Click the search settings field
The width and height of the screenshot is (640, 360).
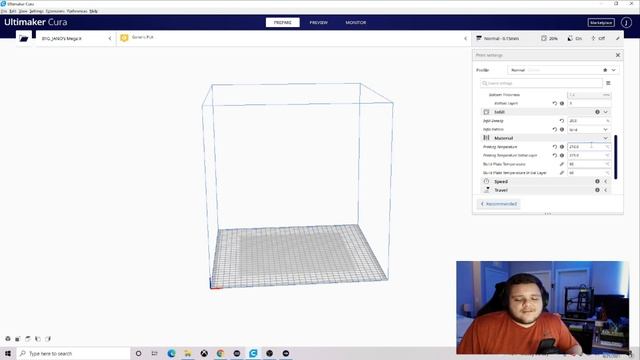click(x=541, y=83)
